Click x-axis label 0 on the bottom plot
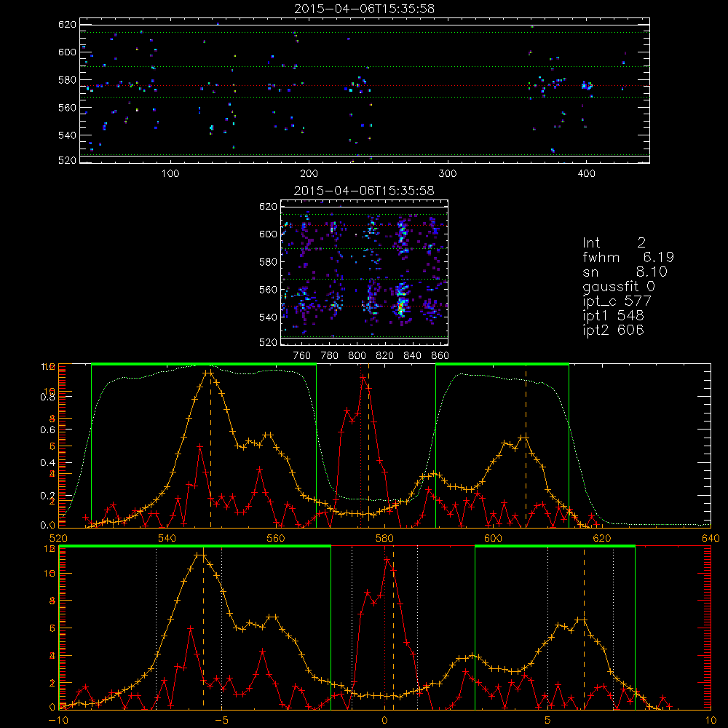 [x=385, y=721]
